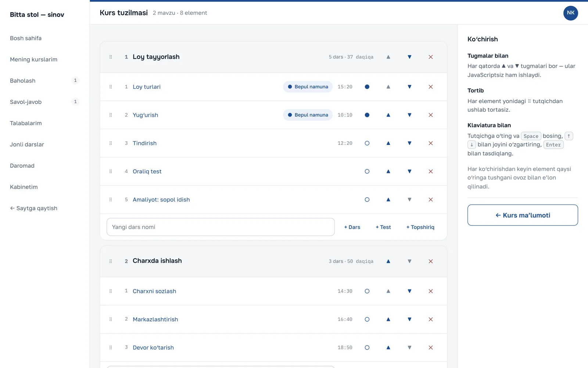Open the Loy turlari lesson link
This screenshot has width=588, height=368.
pyautogui.click(x=147, y=87)
